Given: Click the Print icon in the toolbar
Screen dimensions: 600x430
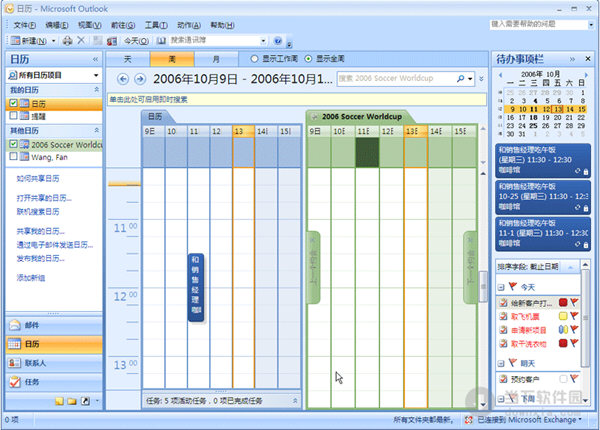Looking at the screenshot, I should [67, 40].
